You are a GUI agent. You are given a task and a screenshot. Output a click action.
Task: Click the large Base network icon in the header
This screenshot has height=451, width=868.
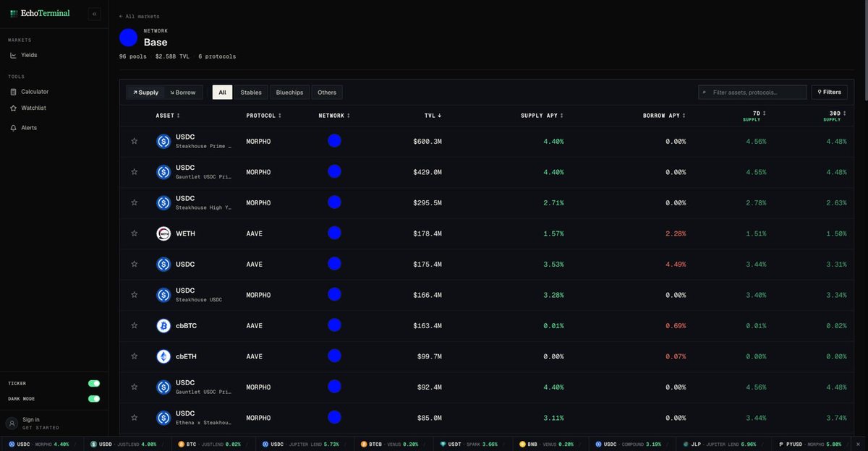[x=128, y=38]
